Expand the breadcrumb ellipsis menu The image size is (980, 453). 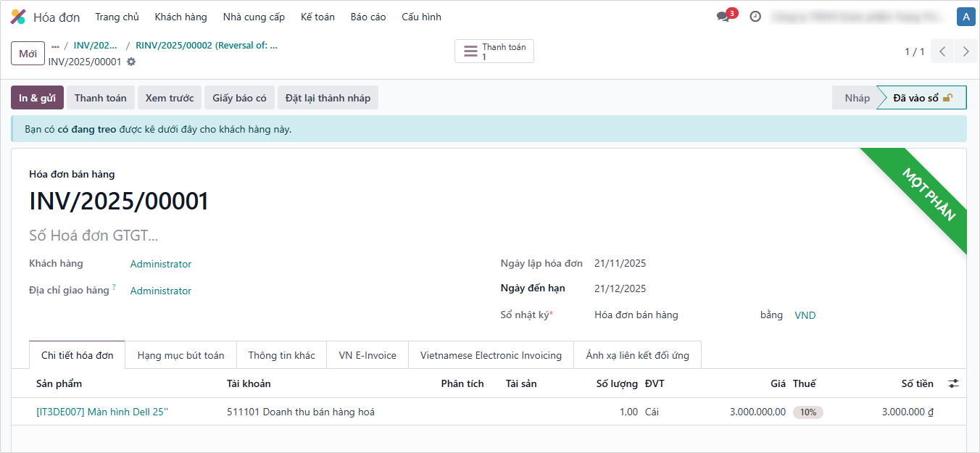(55, 46)
